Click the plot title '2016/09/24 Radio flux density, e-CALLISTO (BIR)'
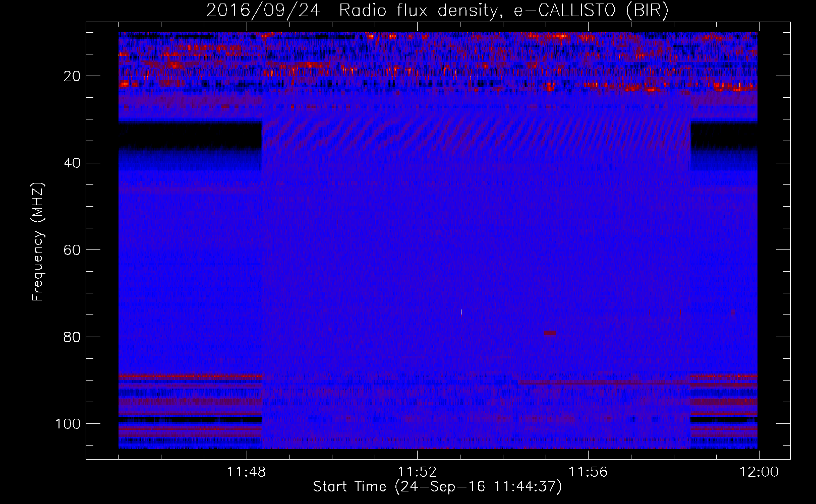 (437, 10)
